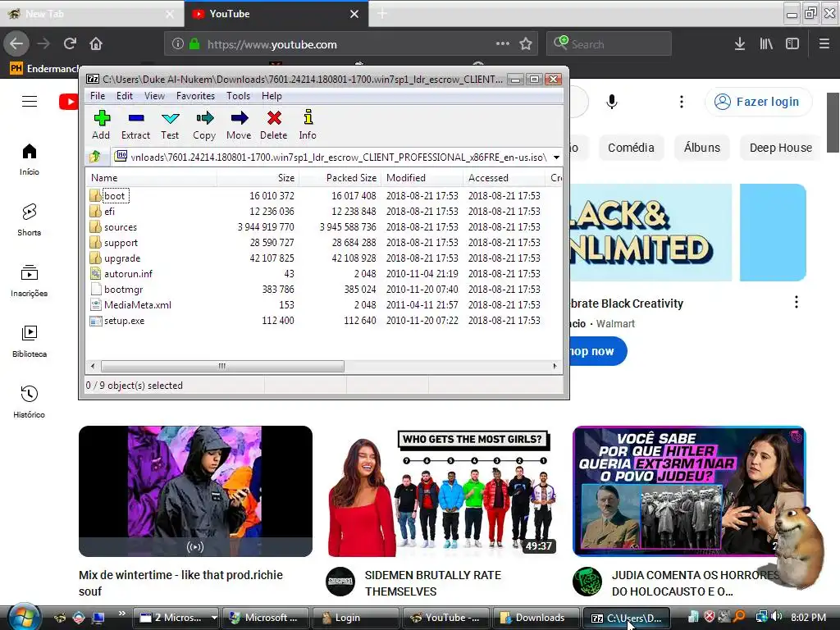The image size is (840, 630).
Task: Click the YouTube voice search microphone
Action: pos(612,101)
